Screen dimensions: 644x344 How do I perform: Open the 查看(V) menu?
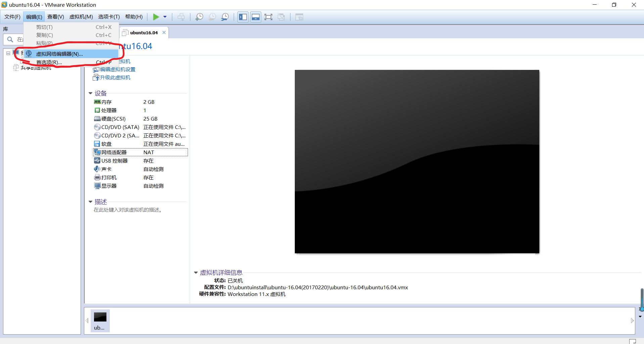[x=56, y=17]
